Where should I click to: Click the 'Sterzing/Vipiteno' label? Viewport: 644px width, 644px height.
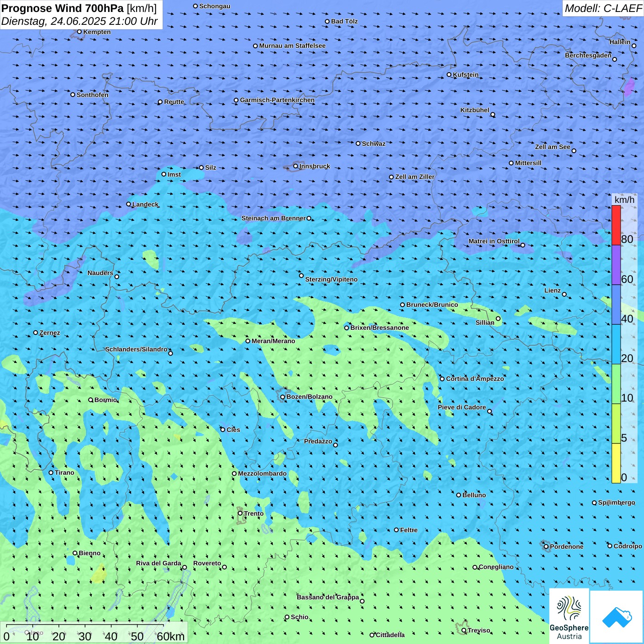pos(331,279)
